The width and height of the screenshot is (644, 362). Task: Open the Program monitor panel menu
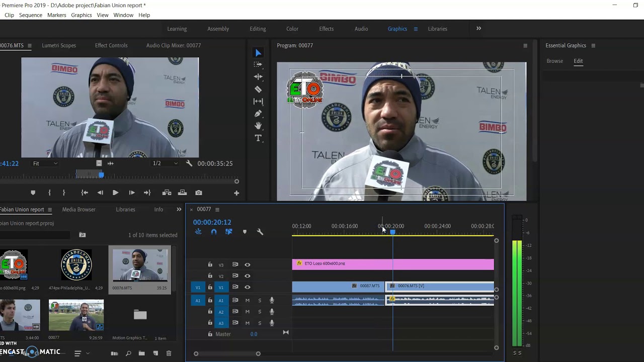click(525, 45)
